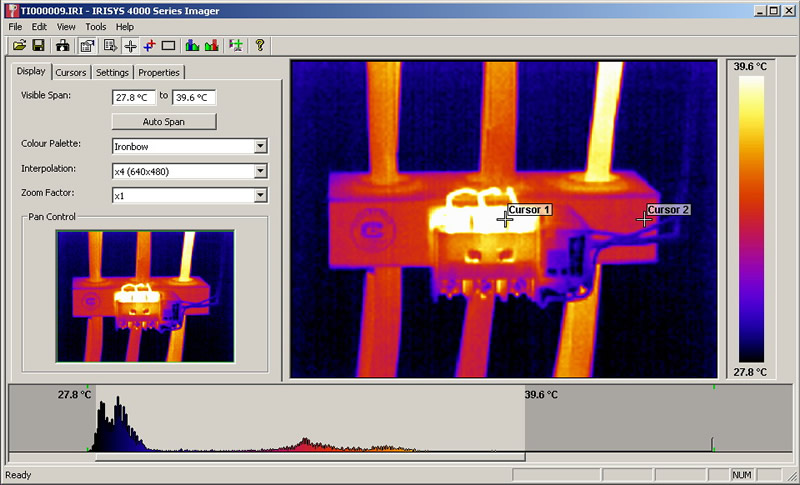Expand the Colour Palette dropdown
800x485 pixels.
tap(260, 146)
